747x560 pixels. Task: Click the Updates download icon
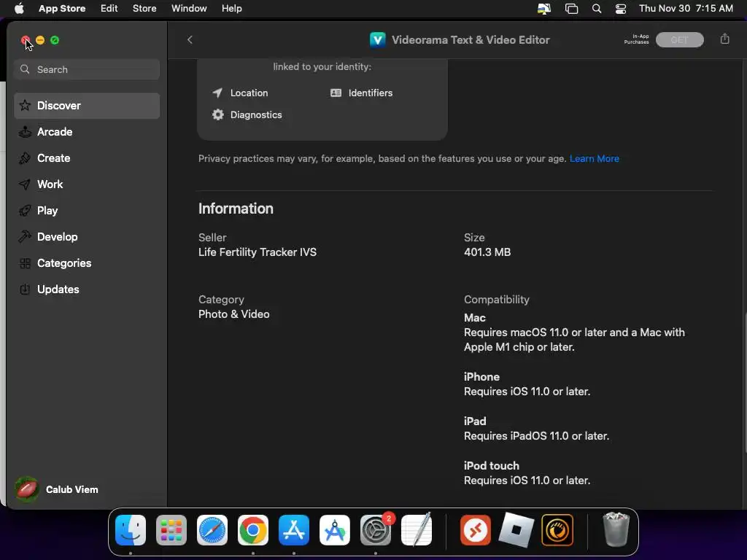pyautogui.click(x=25, y=289)
